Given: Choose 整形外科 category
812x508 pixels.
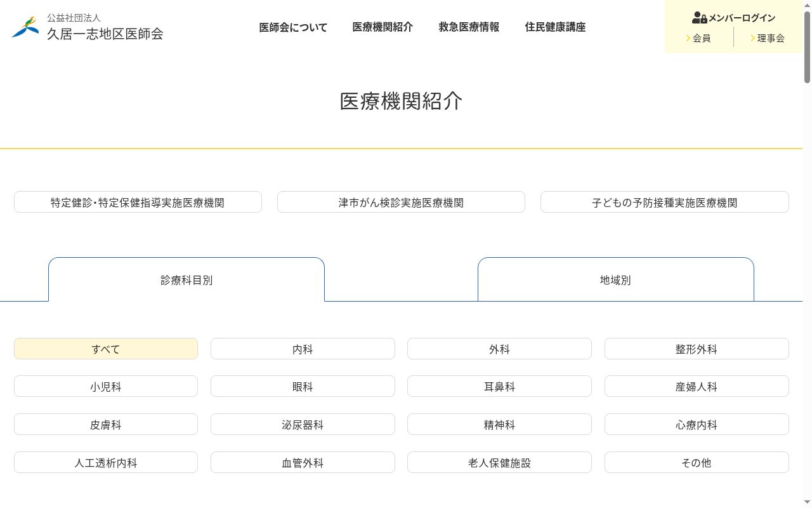Looking at the screenshot, I should tap(697, 349).
